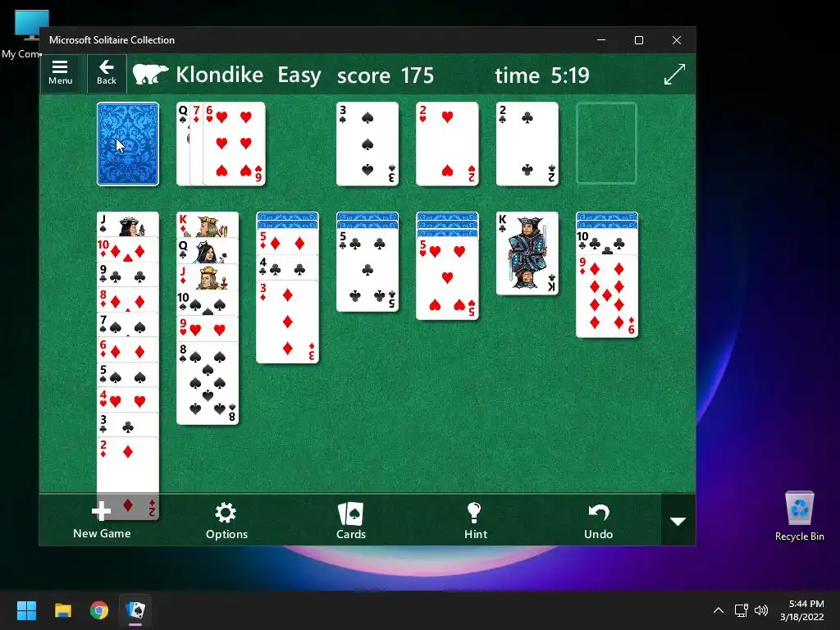Select the jack of spades in the first column

coord(128,225)
